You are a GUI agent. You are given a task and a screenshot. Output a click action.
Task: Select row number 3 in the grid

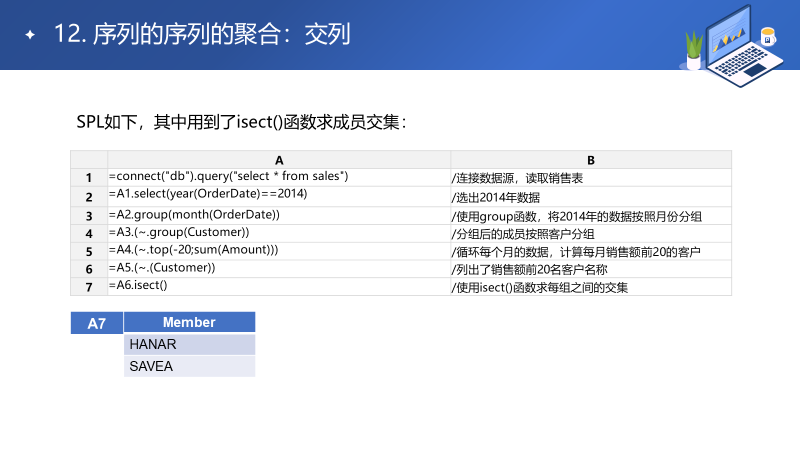89,216
